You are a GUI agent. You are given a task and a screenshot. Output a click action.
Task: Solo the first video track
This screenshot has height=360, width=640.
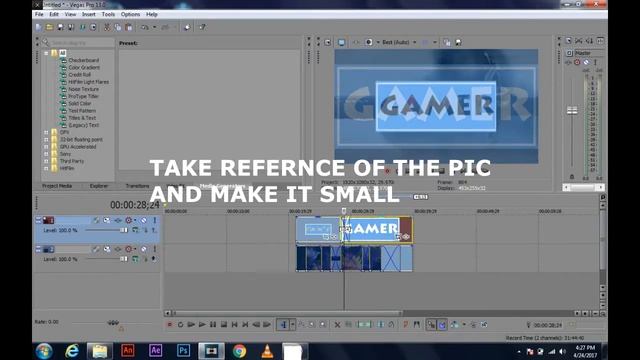pyautogui.click(x=155, y=220)
